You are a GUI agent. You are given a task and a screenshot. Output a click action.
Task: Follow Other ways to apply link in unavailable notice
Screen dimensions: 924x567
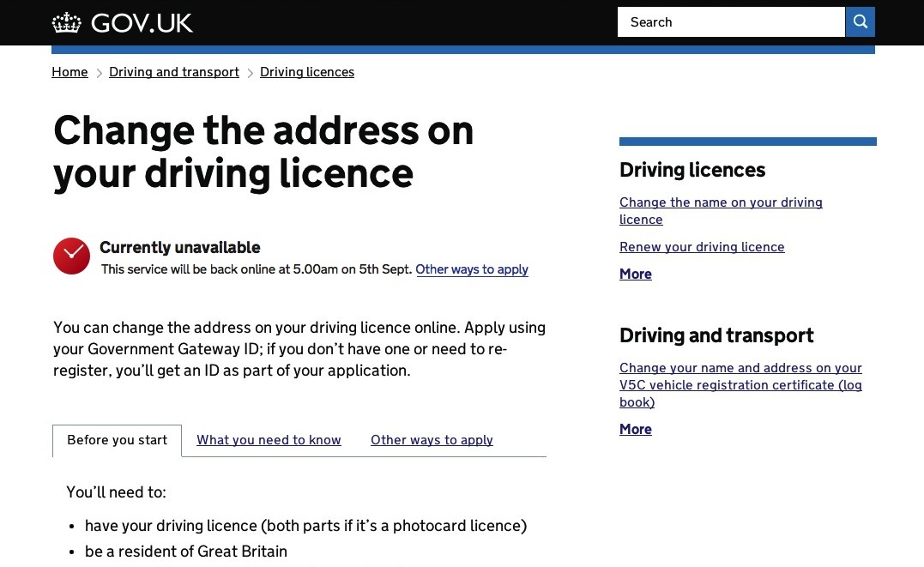471,269
